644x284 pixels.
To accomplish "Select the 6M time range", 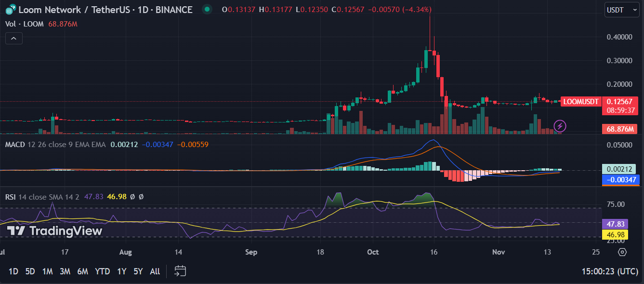I will coord(82,271).
